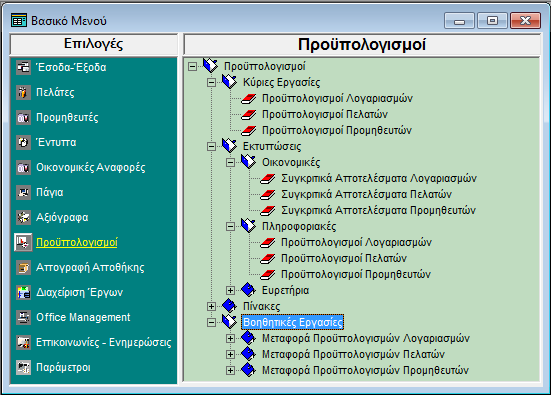Expand Μεταφορά Προϋπολογισμών Λογαριασμών node
The image size is (551, 395).
(x=230, y=338)
